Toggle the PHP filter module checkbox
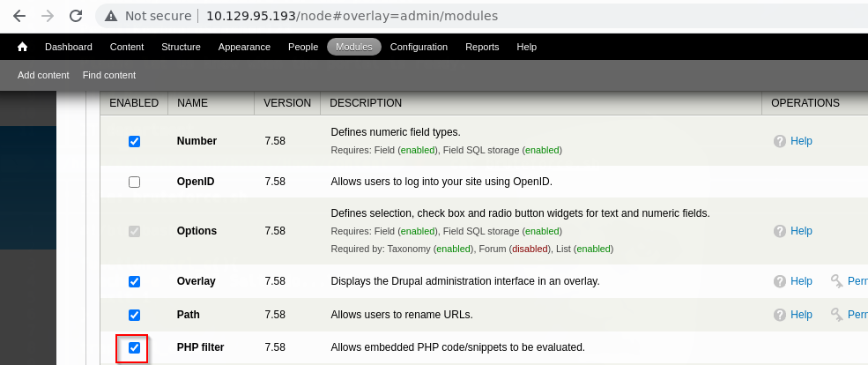Viewport: 868px width, 365px height. pyautogui.click(x=134, y=348)
